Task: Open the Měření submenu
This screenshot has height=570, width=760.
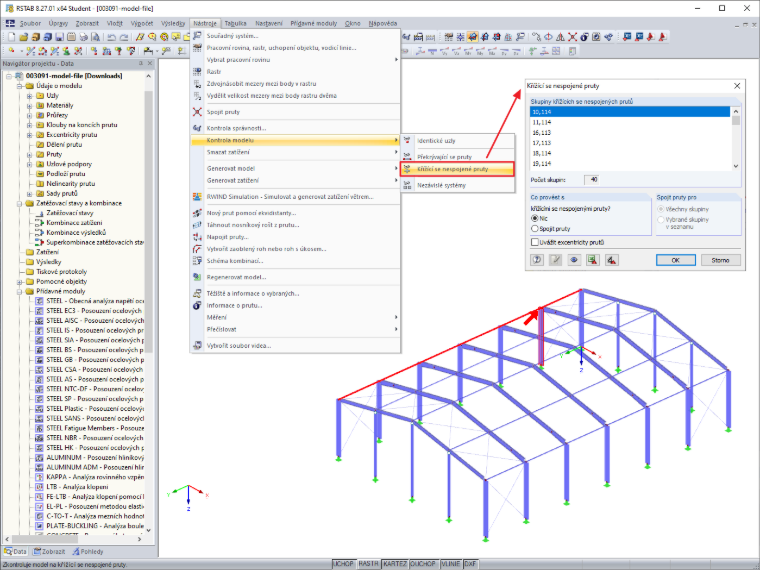Action: [x=296, y=317]
